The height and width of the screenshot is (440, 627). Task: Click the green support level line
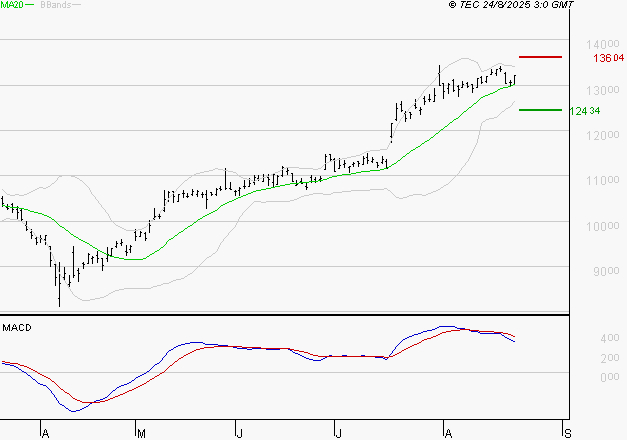(540, 110)
